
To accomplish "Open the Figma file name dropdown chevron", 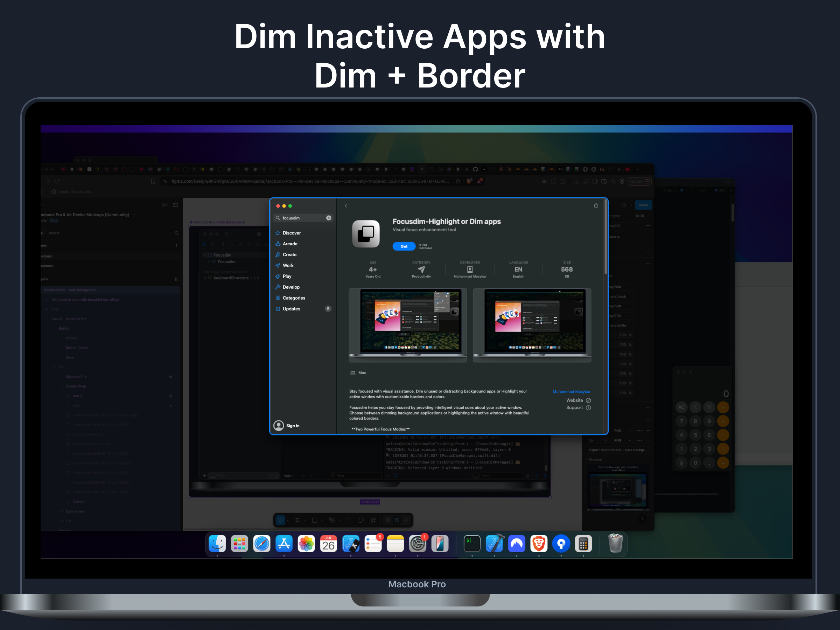I will [x=135, y=215].
